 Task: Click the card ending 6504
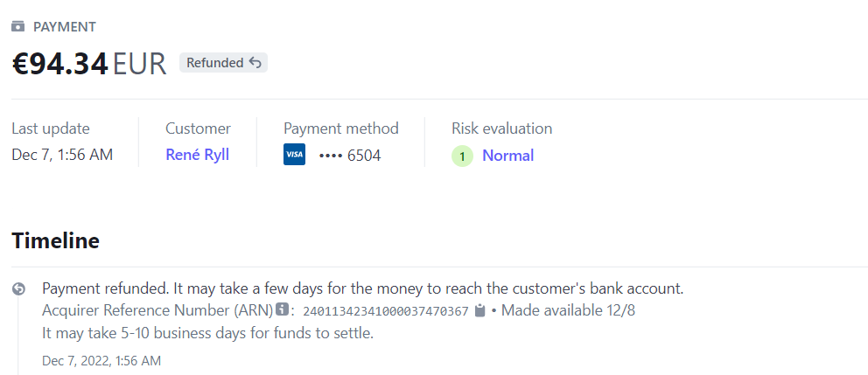[x=350, y=156]
